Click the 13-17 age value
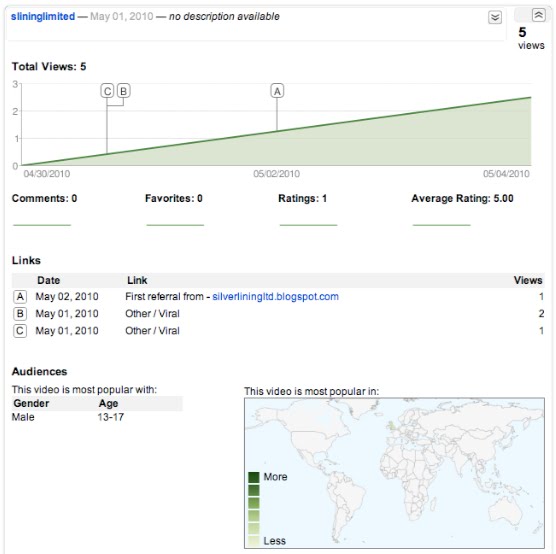556x554 pixels. point(111,417)
